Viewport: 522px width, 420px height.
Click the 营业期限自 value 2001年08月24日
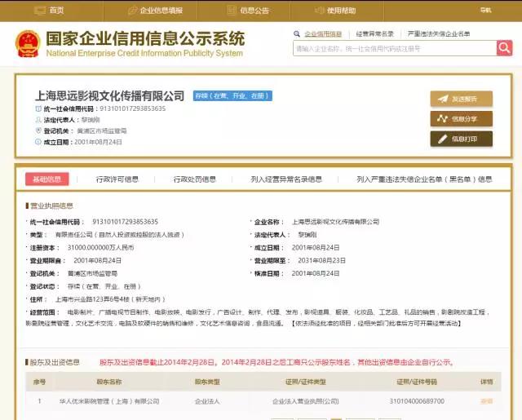click(x=97, y=261)
